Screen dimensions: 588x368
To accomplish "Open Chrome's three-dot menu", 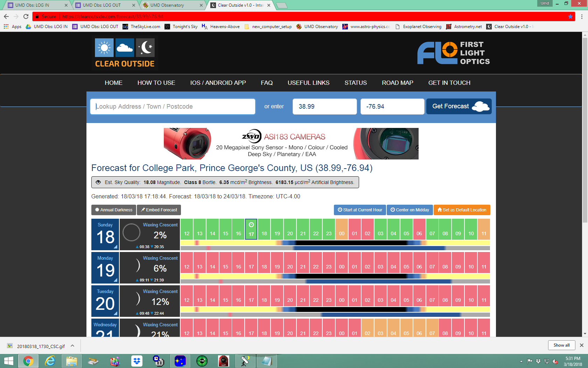I will pos(582,16).
